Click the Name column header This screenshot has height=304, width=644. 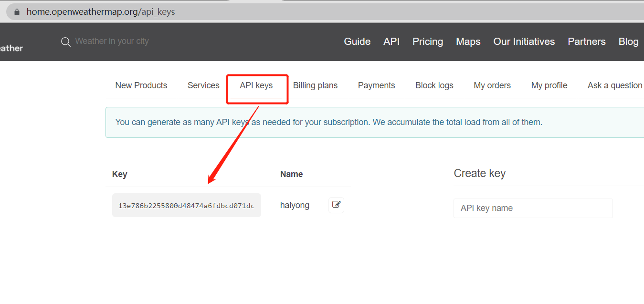pos(292,174)
